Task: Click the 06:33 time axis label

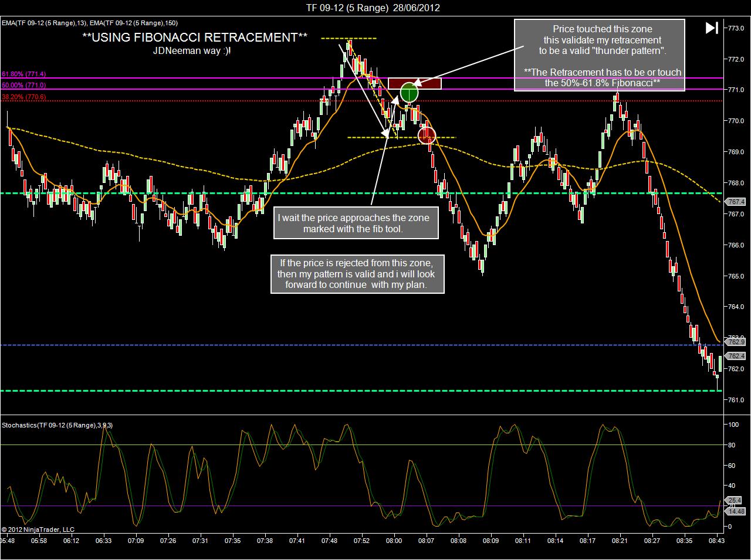Action: tap(103, 541)
